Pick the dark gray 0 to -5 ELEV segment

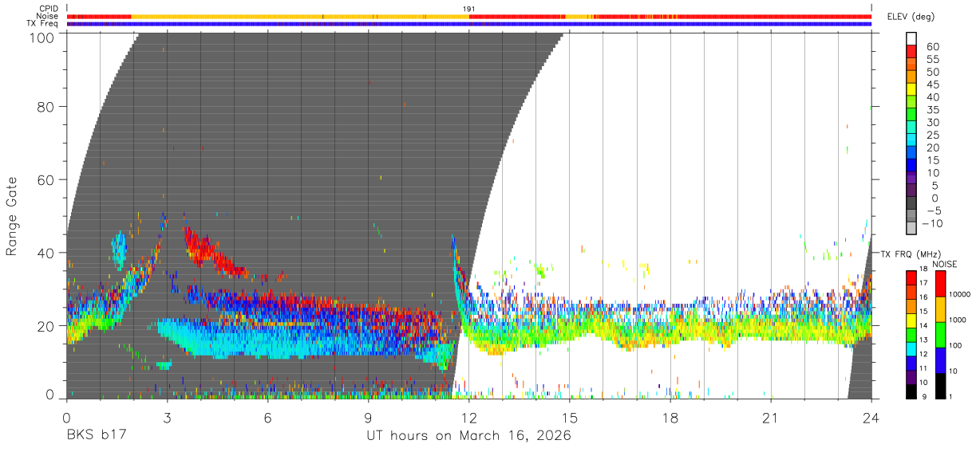point(911,202)
